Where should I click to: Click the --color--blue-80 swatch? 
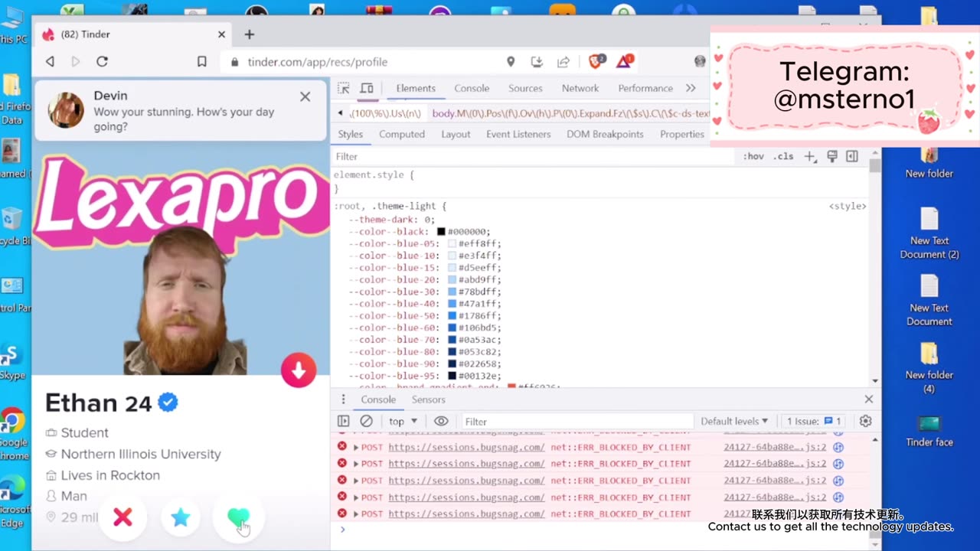click(x=452, y=352)
